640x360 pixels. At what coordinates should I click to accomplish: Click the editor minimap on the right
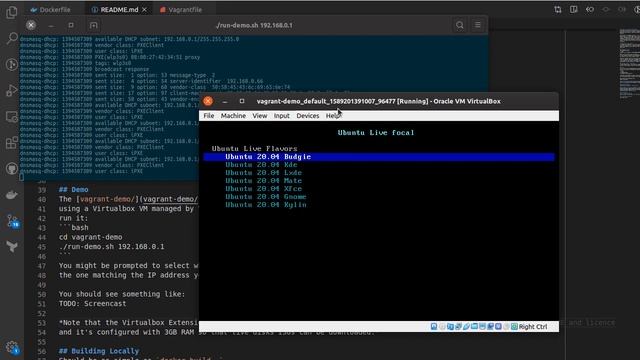coord(629,64)
